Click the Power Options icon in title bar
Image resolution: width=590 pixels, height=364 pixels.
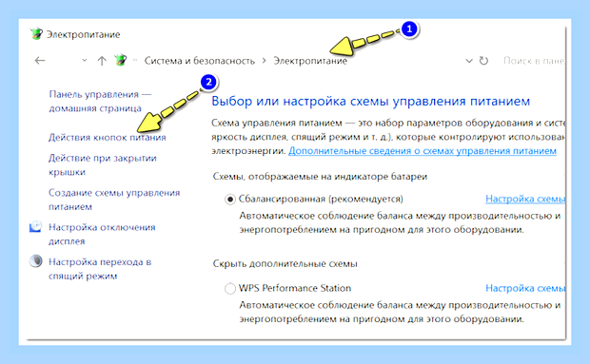click(36, 34)
